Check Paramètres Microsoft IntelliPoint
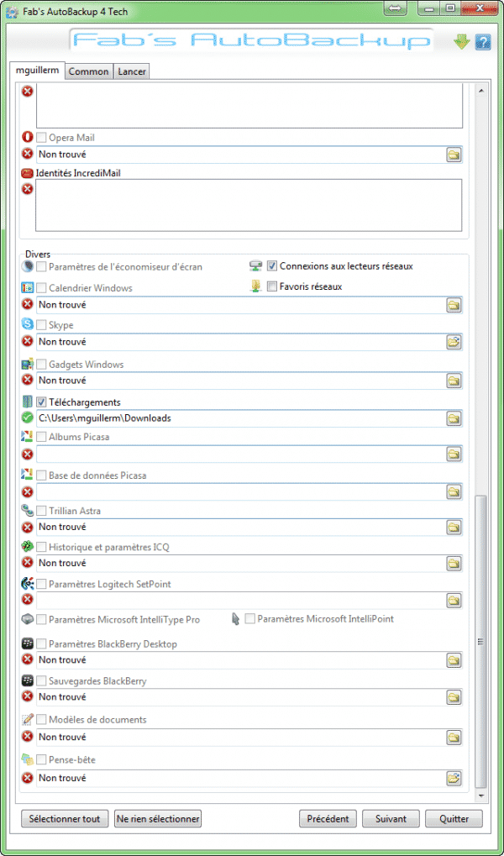 (x=249, y=619)
